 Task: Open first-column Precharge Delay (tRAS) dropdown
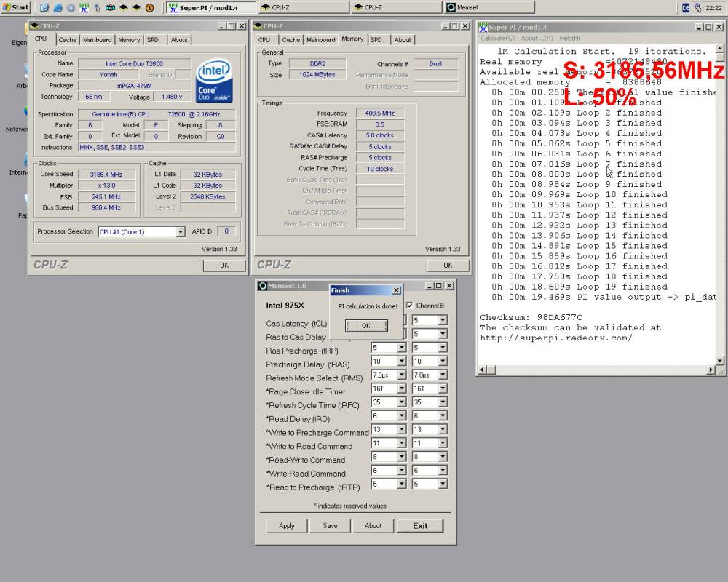point(402,361)
